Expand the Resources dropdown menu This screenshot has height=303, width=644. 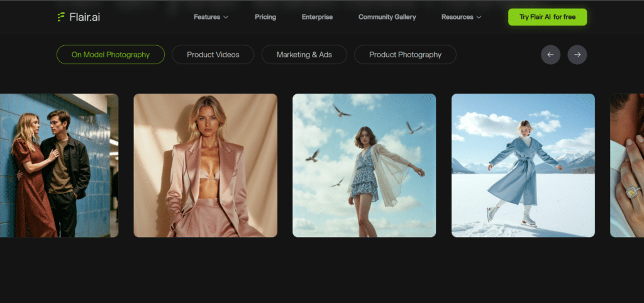[461, 17]
